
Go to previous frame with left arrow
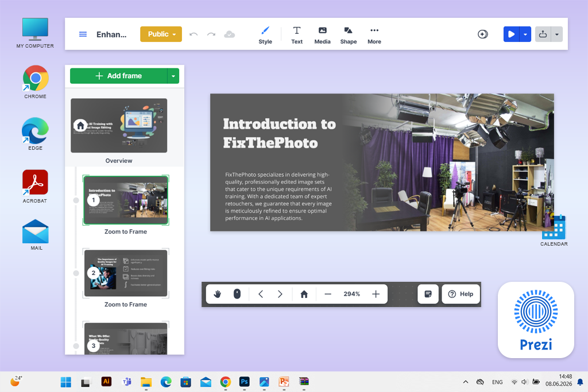261,294
